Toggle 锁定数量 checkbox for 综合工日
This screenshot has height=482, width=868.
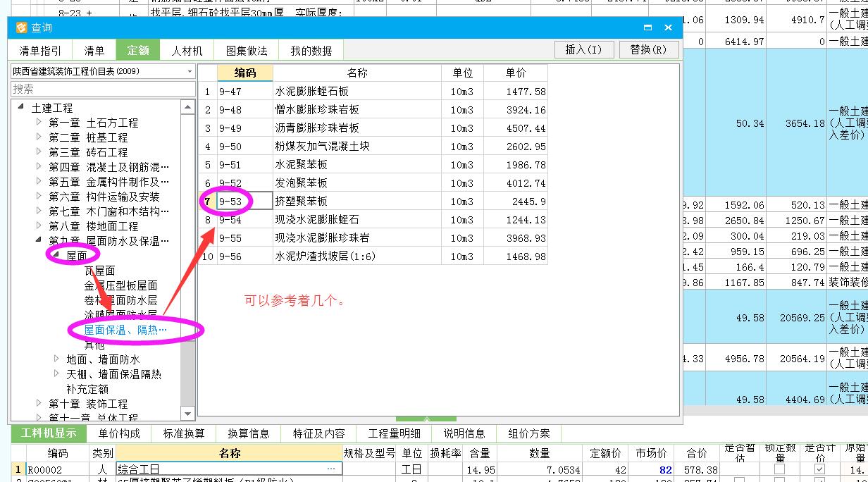tap(779, 469)
